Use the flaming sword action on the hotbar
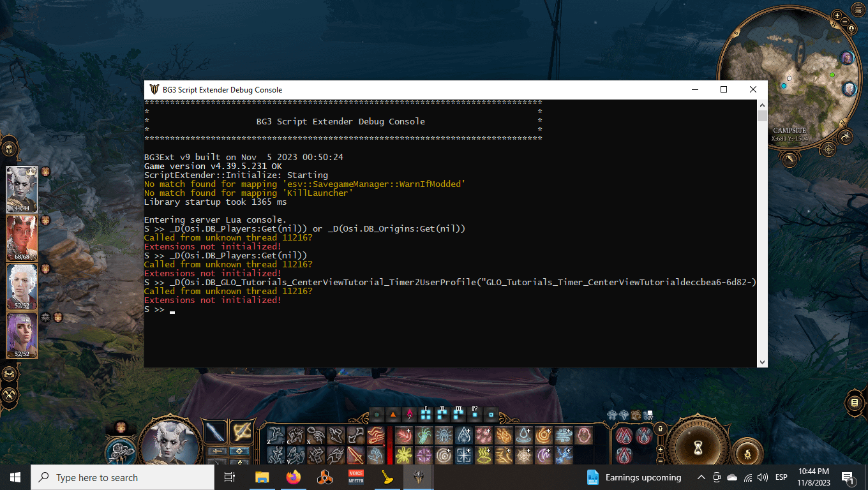This screenshot has width=868, height=490. (355, 455)
